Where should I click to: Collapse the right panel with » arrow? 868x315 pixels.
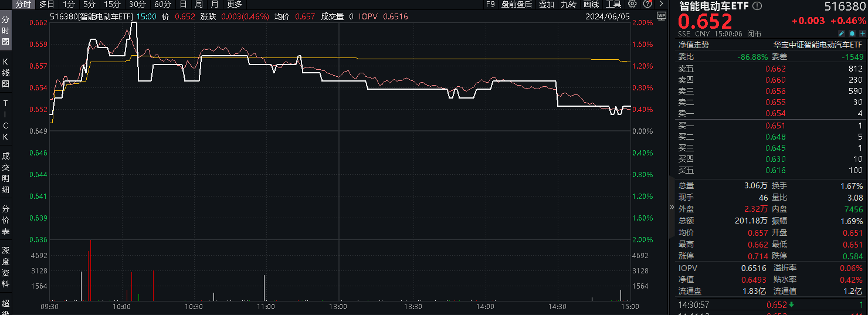672,207
